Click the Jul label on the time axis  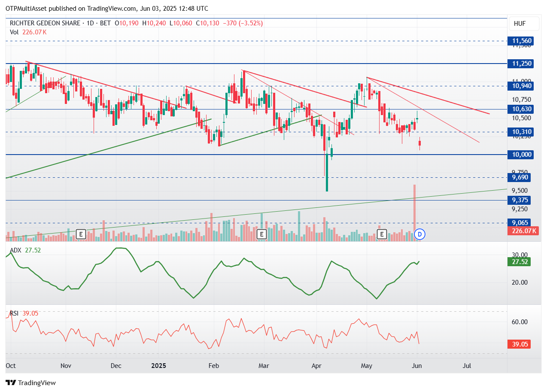point(467,366)
